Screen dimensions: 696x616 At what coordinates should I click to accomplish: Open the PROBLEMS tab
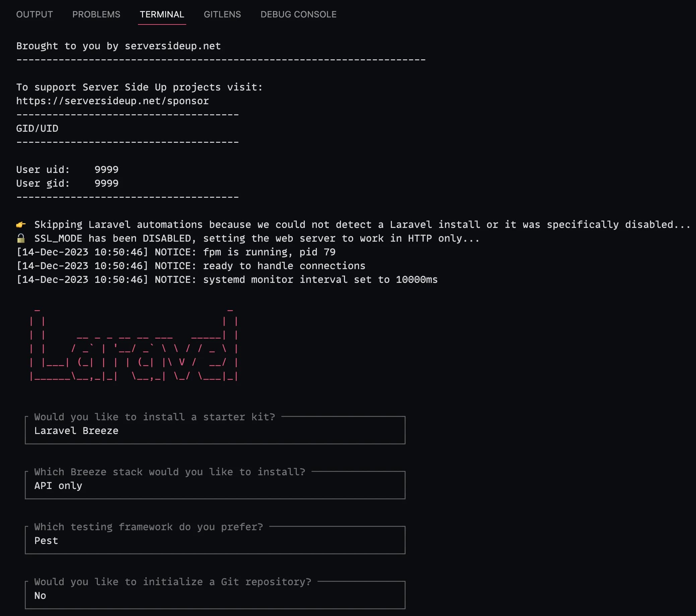point(96,14)
